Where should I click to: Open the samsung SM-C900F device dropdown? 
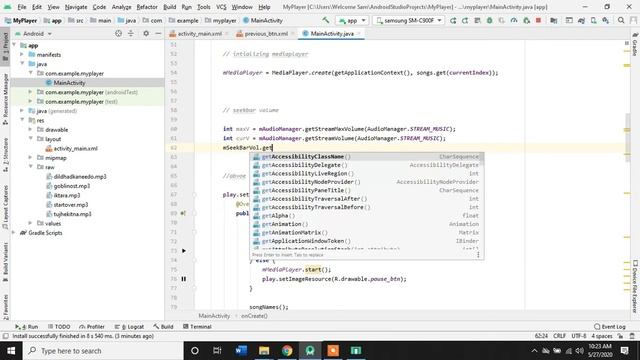click(x=409, y=20)
